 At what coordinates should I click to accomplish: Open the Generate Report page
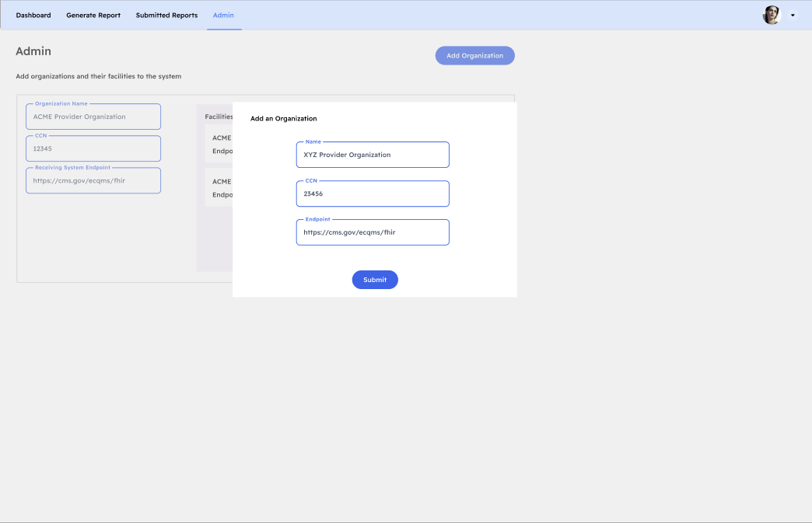coord(93,15)
